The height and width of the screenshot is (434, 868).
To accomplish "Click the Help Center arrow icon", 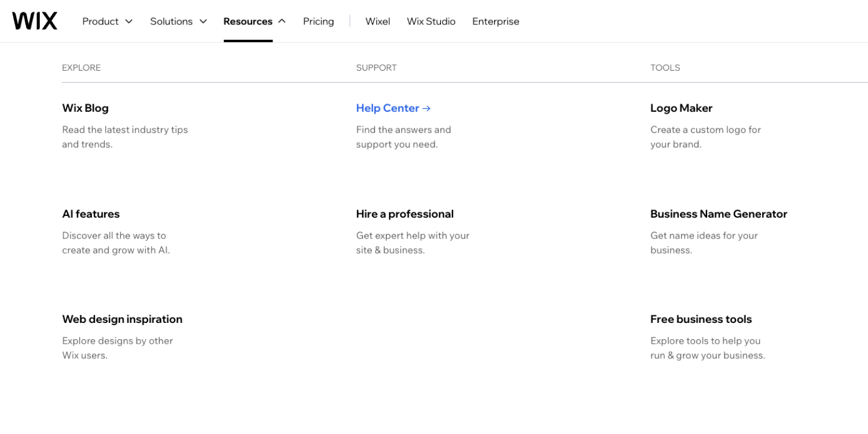I will (426, 108).
